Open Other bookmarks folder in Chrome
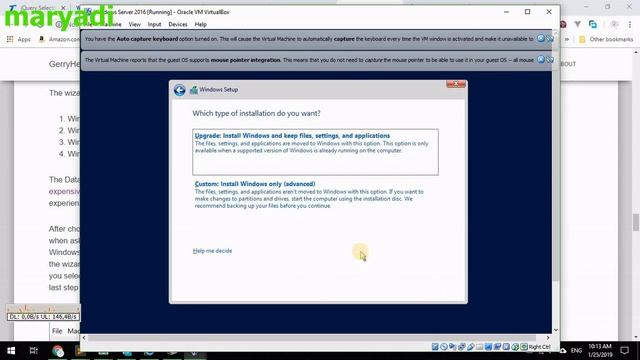 point(606,39)
